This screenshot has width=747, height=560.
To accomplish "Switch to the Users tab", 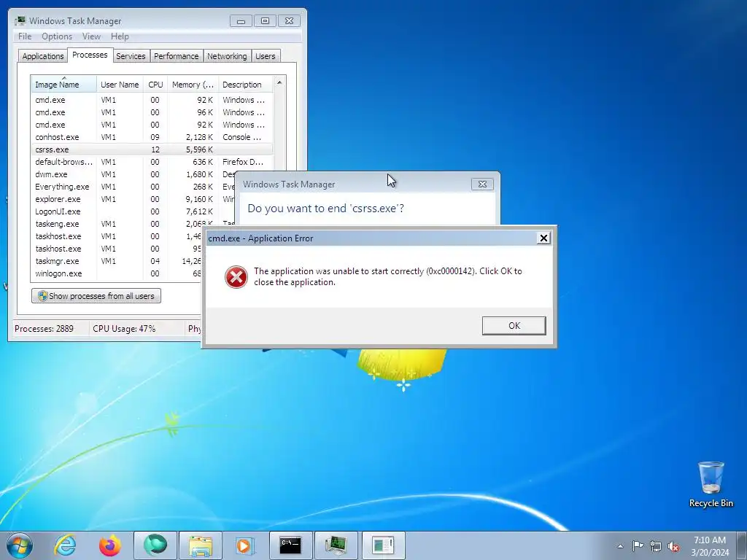I will click(x=266, y=56).
